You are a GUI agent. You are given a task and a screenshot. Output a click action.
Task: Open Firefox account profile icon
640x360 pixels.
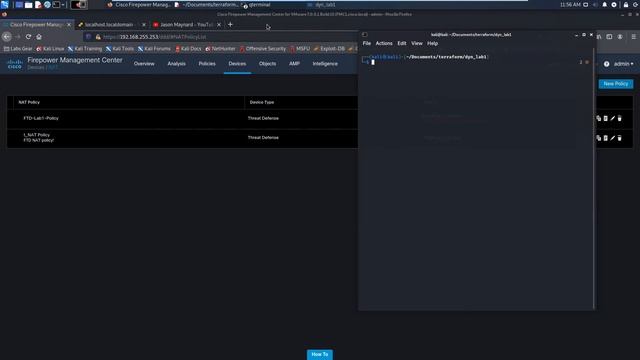620,37
